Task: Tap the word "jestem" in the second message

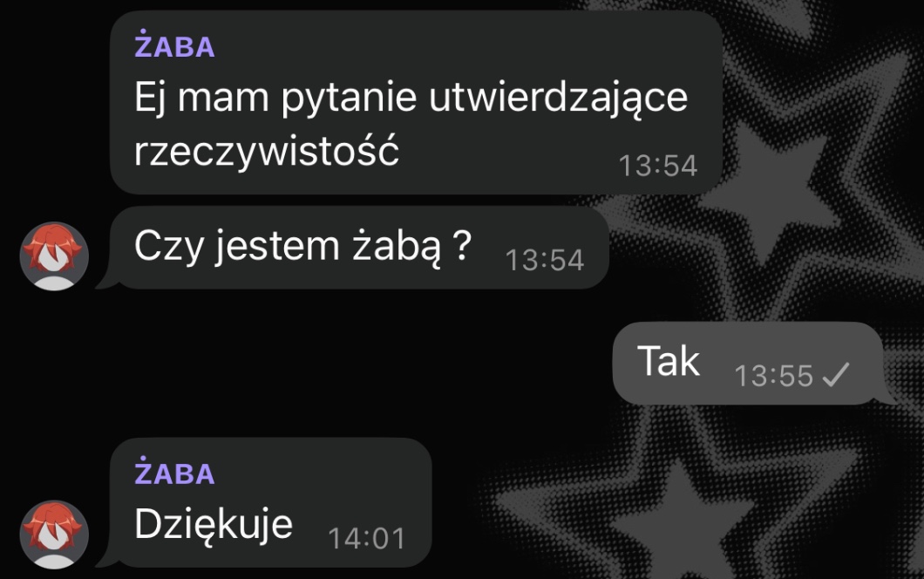Action: pyautogui.click(x=277, y=247)
